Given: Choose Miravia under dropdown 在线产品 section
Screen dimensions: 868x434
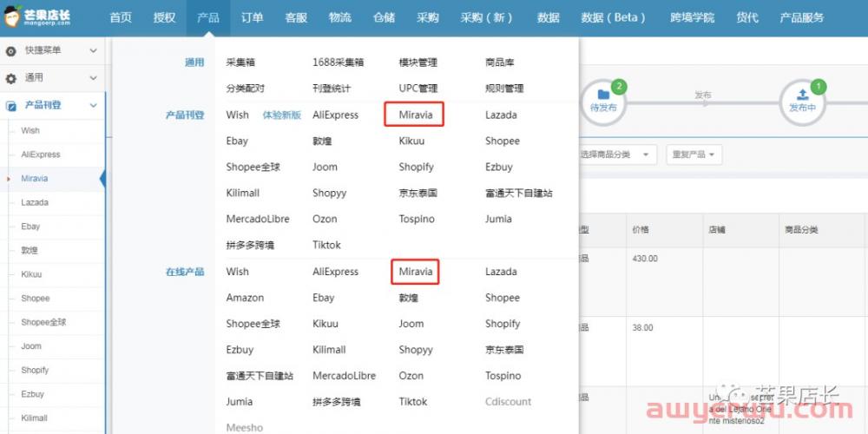Looking at the screenshot, I should [x=415, y=272].
